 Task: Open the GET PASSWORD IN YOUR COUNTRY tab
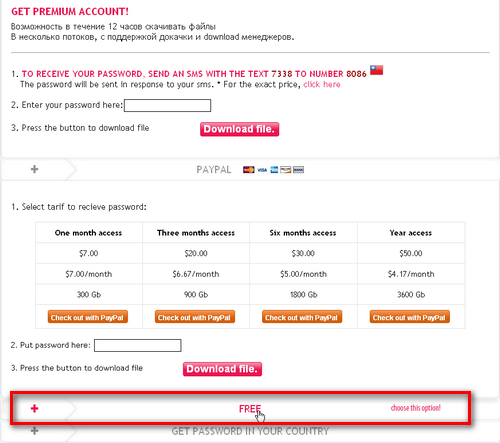click(250, 431)
